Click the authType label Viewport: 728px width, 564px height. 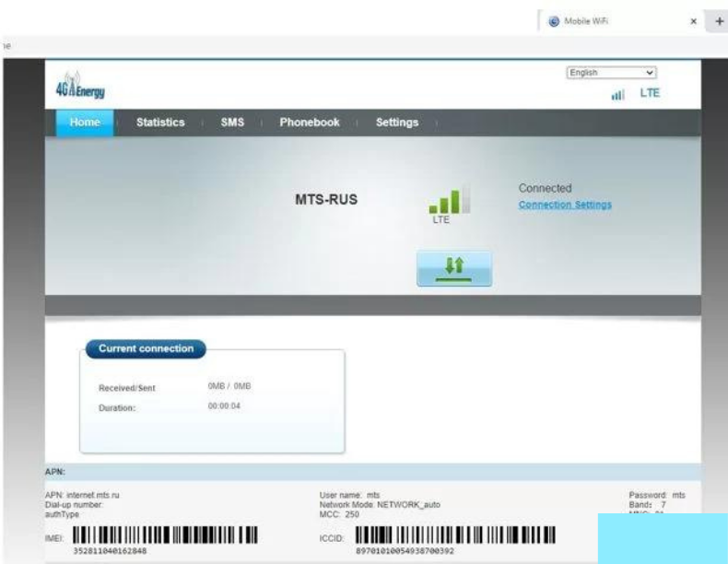click(x=62, y=514)
